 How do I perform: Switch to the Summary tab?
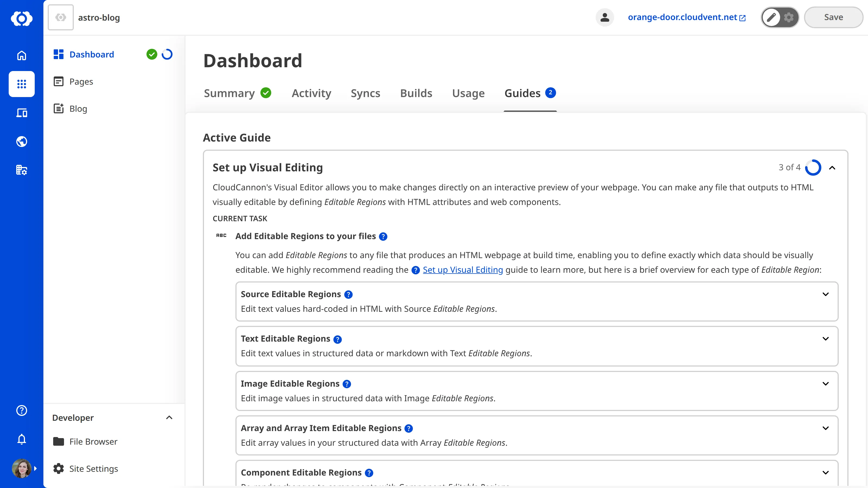pos(229,93)
